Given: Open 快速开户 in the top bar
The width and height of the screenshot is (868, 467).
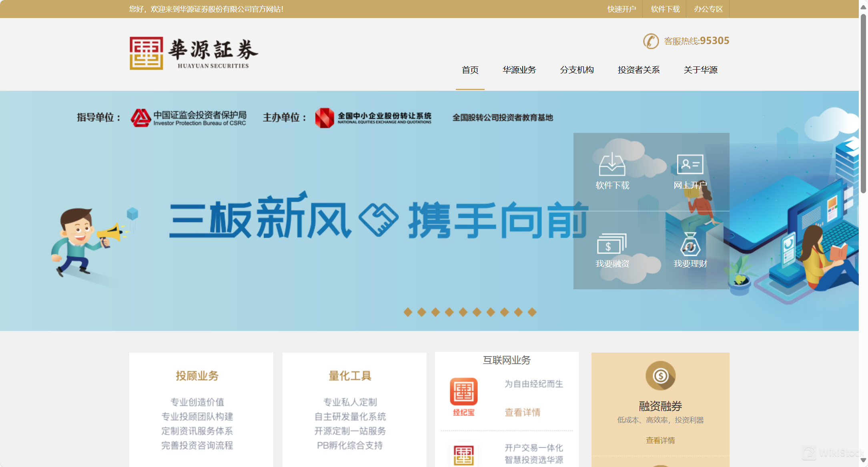Looking at the screenshot, I should coord(621,9).
